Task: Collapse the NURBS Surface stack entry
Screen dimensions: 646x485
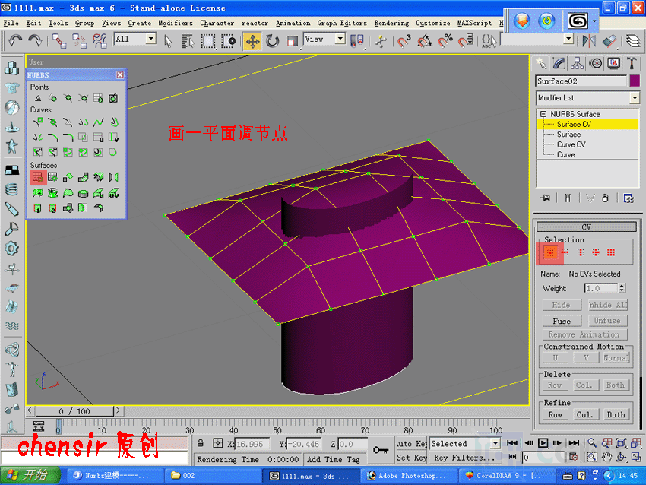Action: (x=543, y=114)
